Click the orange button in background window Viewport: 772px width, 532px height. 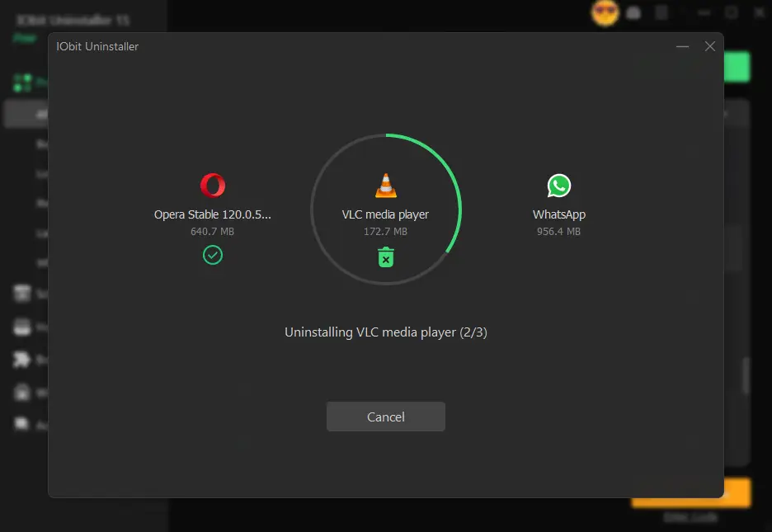tap(691, 493)
